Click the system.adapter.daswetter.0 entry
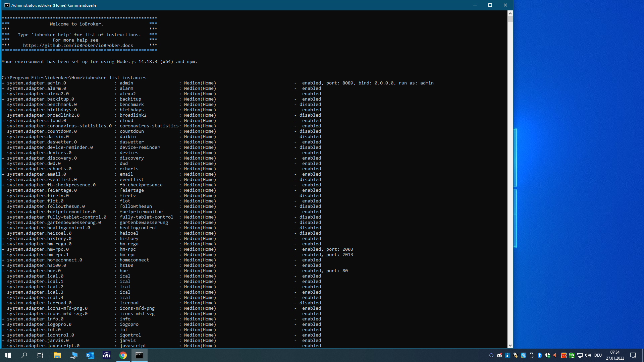Image resolution: width=644 pixels, height=362 pixels. (42, 142)
